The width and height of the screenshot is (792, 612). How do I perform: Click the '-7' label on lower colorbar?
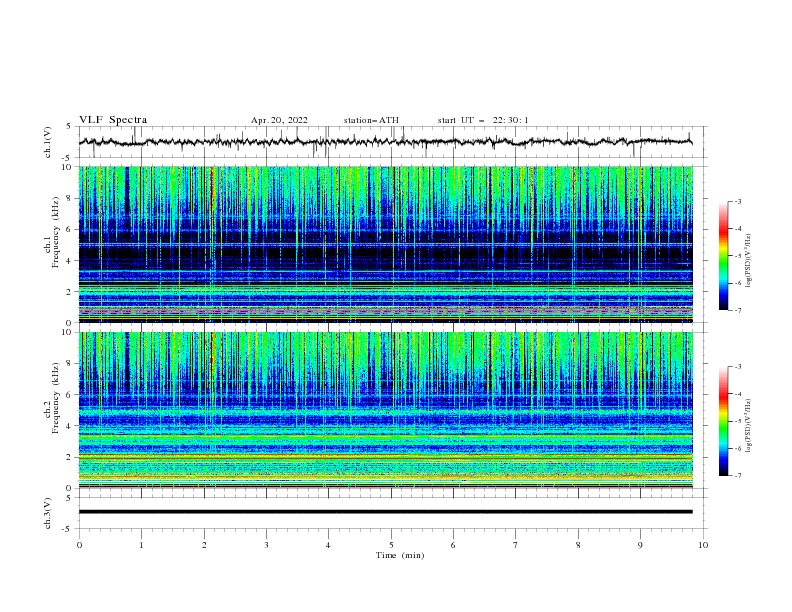[738, 476]
